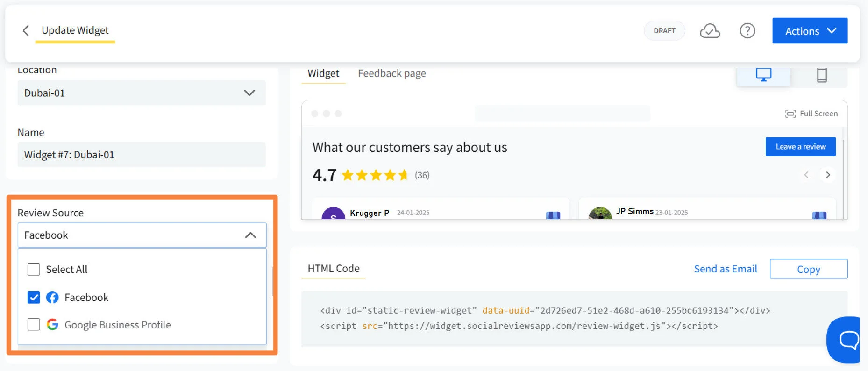Collapse the Review Source dropdown

click(x=250, y=235)
